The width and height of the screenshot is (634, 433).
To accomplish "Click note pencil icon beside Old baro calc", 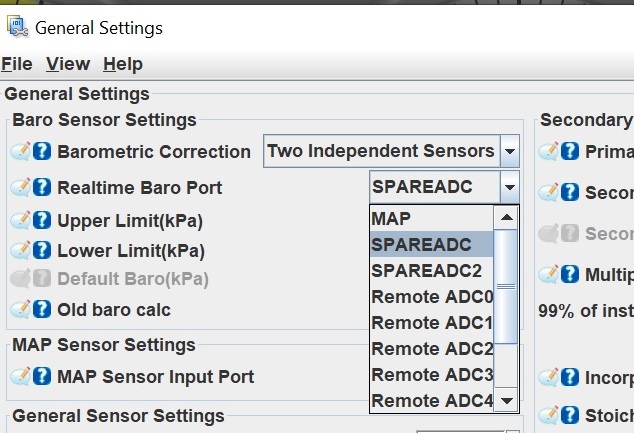I will click(x=20, y=309).
